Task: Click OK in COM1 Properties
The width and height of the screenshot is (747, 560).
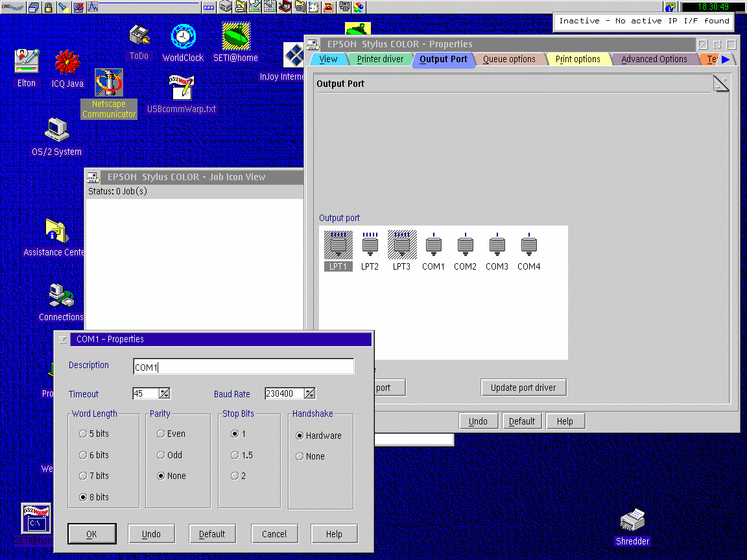Action: click(x=91, y=534)
